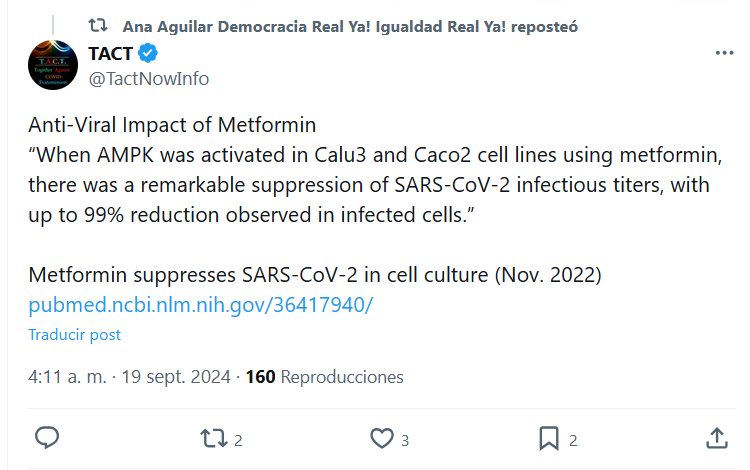Click the TACT profile avatar
The image size is (750, 470).
tap(53, 66)
